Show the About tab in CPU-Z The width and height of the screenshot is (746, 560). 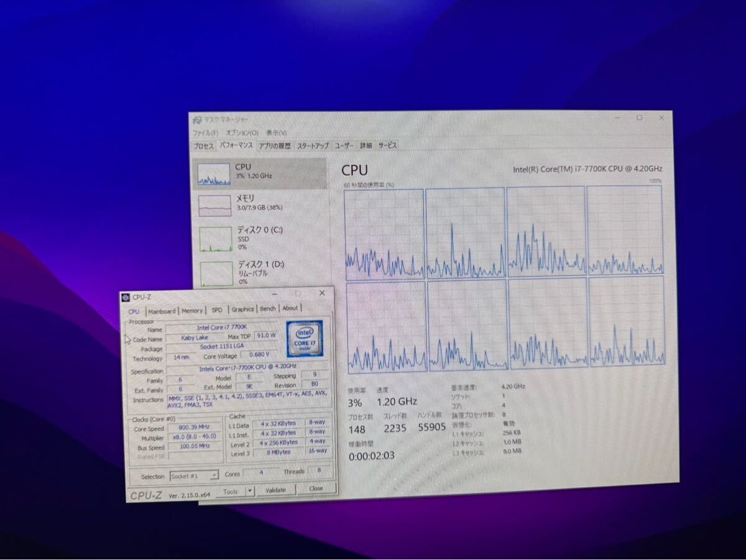pos(290,308)
